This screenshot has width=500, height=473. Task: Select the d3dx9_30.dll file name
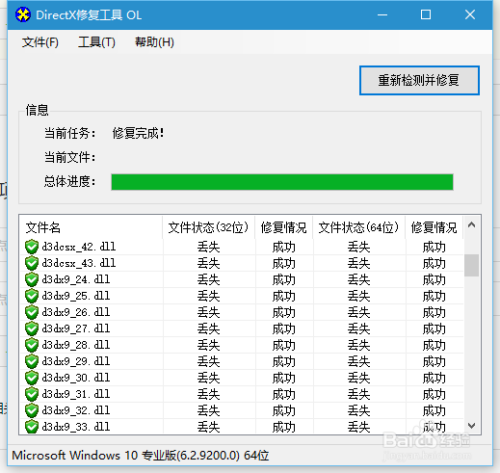tap(76, 378)
